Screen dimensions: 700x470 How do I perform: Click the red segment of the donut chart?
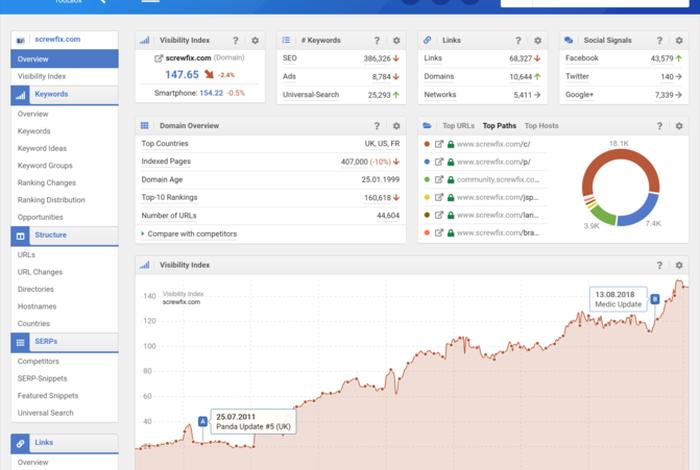tap(621, 156)
